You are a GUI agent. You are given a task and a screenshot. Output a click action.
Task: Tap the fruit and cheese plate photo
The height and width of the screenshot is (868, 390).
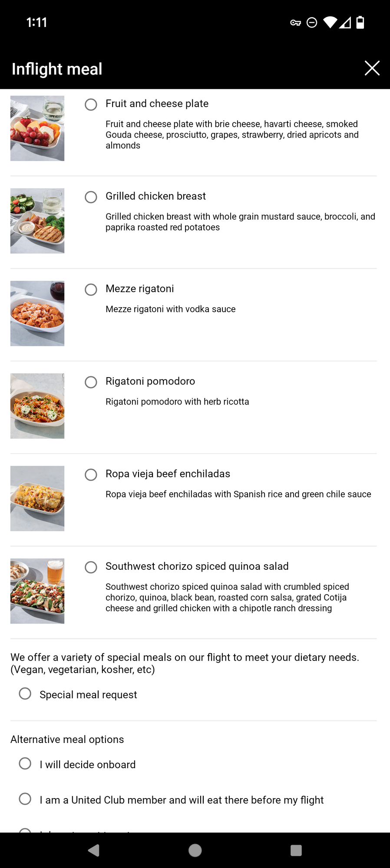pyautogui.click(x=37, y=128)
